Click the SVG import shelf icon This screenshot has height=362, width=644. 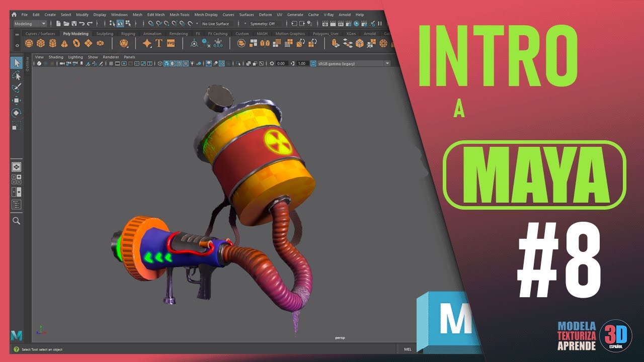pos(171,43)
